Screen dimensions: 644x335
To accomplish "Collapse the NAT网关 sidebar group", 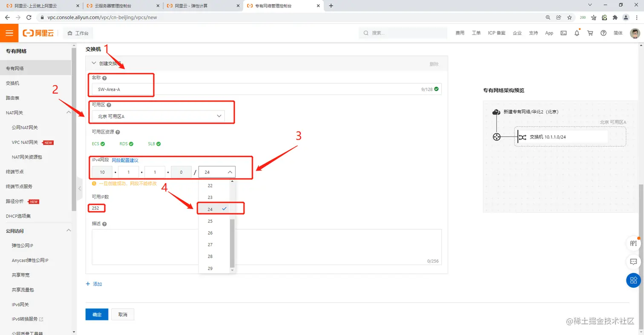I will coord(69,112).
